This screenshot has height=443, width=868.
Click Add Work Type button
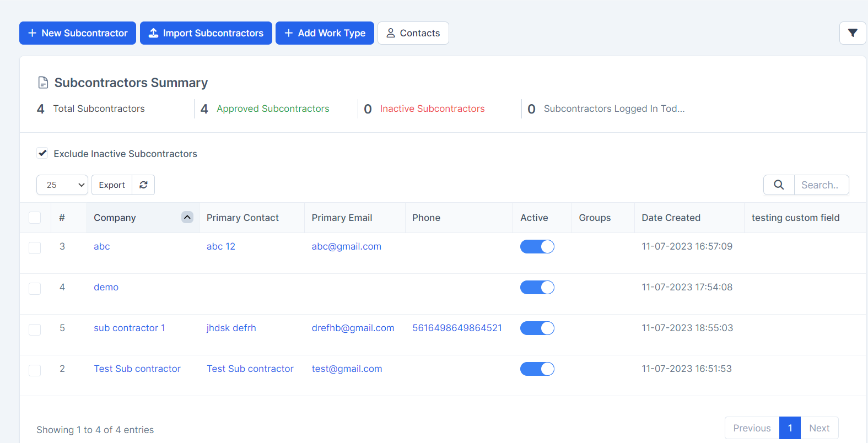325,33
